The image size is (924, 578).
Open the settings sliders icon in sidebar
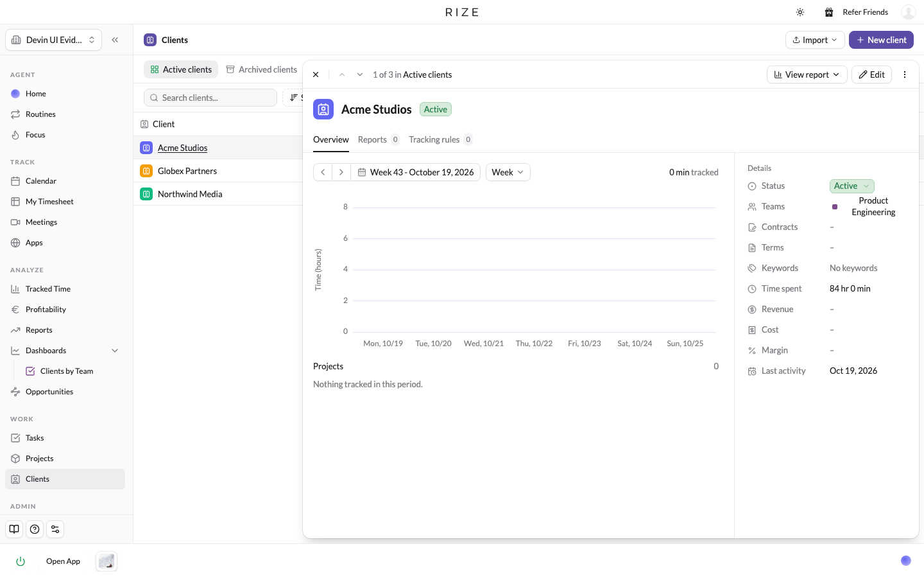[x=55, y=529]
